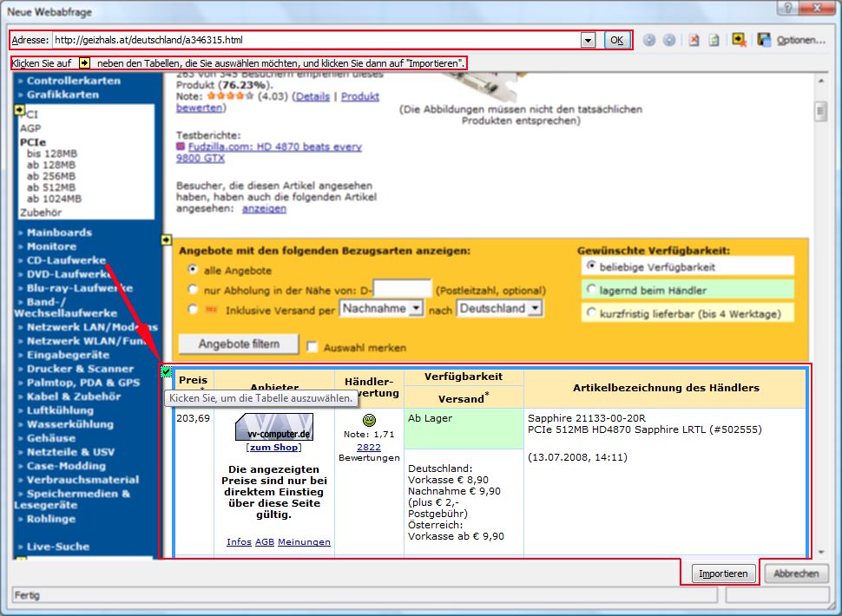Click the 'anzeigen' link
The image size is (842, 616).
pyautogui.click(x=264, y=209)
